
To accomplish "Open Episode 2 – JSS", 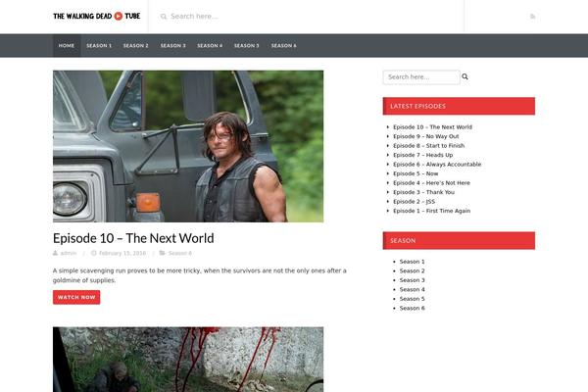I will point(414,202).
